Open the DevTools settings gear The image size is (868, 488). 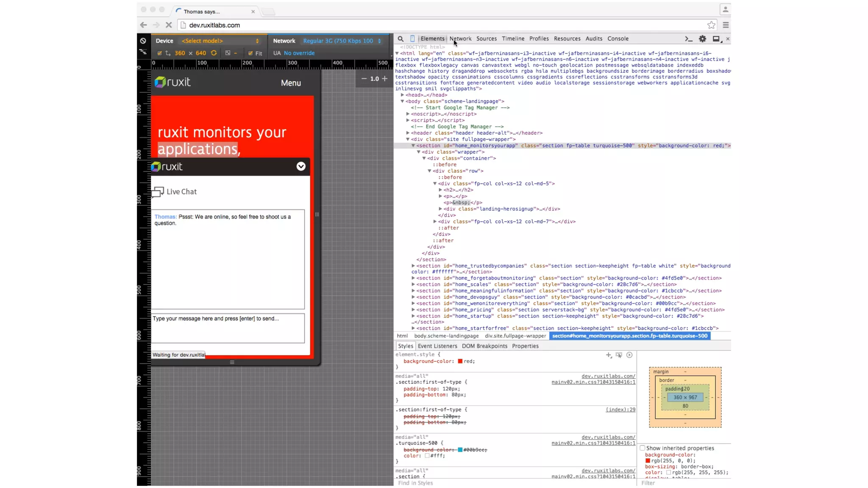pos(702,39)
